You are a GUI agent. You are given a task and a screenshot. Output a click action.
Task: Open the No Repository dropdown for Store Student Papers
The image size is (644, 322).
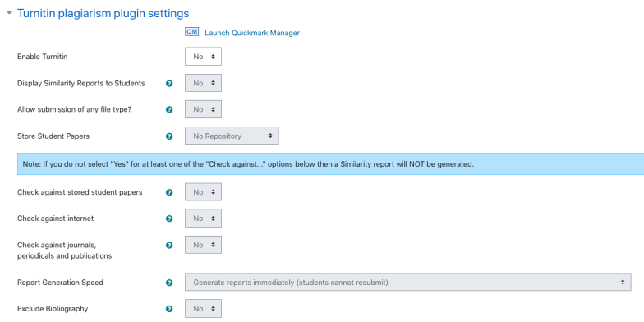pos(232,136)
